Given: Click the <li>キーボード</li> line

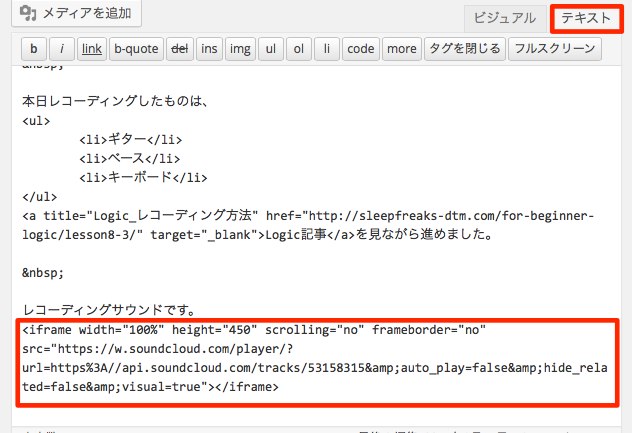Looking at the screenshot, I should (143, 177).
